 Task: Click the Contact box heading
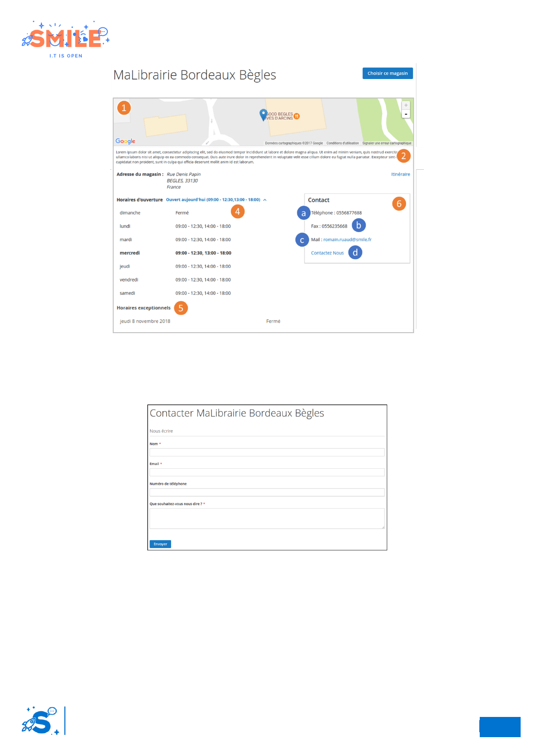(x=318, y=200)
